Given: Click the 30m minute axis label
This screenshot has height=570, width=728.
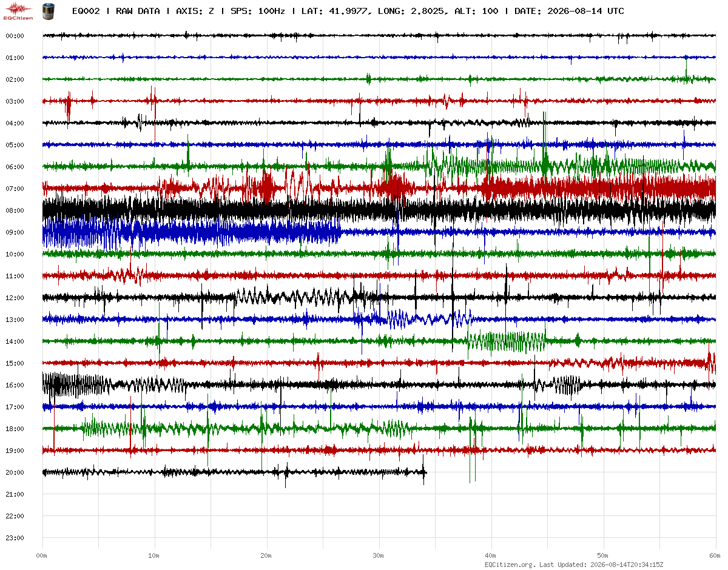Looking at the screenshot, I should click(379, 555).
